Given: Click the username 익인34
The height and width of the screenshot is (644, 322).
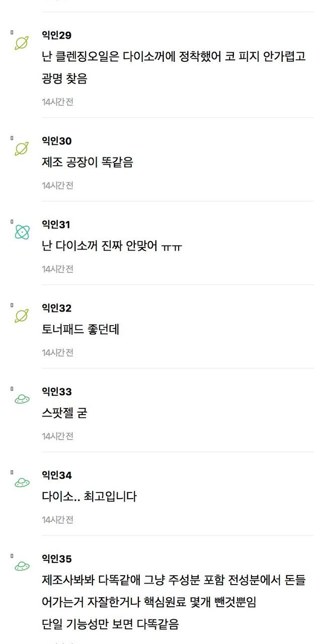Looking at the screenshot, I should pos(56,475).
